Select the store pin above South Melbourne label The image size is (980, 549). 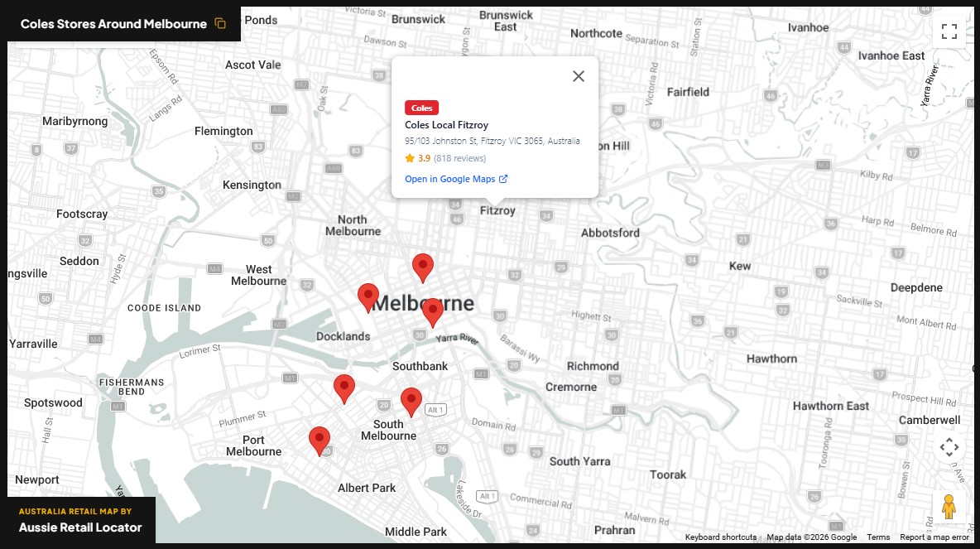tap(411, 402)
